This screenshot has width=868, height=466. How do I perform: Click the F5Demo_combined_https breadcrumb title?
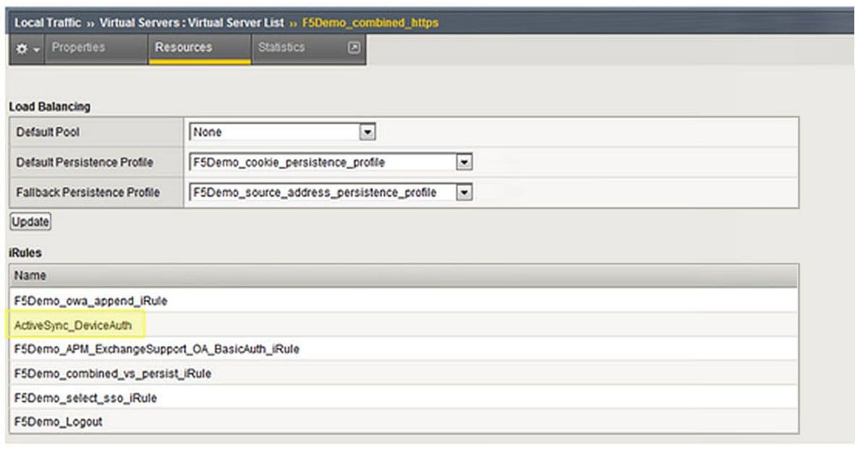coord(369,22)
